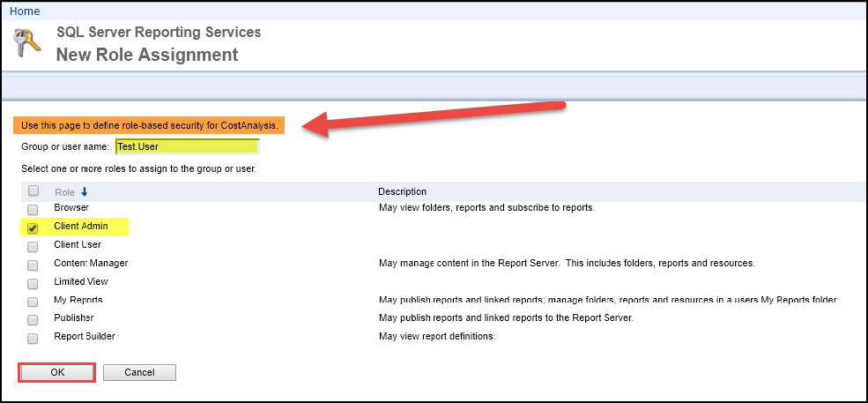Check the My Reports role checkbox
Viewport: 868px width, 403px height.
[33, 302]
